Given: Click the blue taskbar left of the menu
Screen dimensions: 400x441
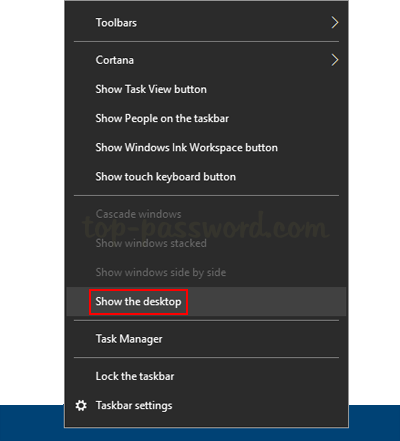Looking at the screenshot, I should point(32,423).
